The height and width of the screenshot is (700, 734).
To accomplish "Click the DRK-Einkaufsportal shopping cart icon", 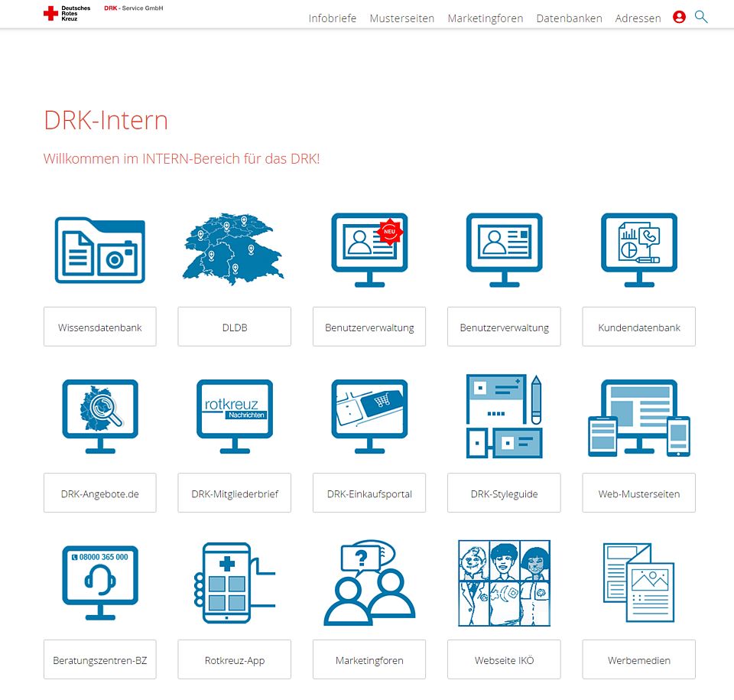I will coord(369,415).
